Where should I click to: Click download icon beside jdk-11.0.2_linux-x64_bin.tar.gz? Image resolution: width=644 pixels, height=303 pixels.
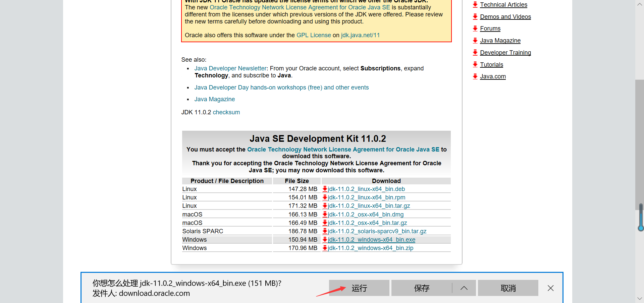point(325,206)
